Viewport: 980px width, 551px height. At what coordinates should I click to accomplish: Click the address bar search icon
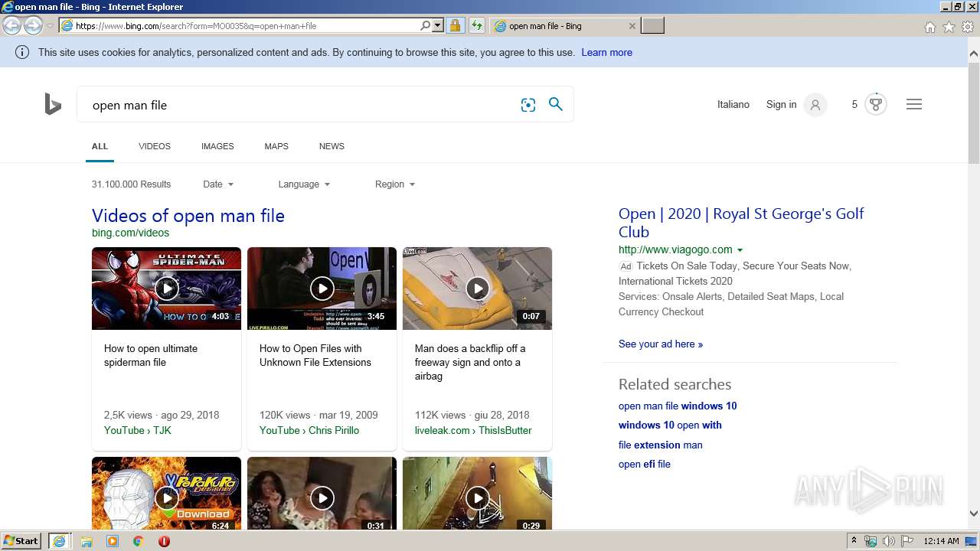click(x=426, y=25)
